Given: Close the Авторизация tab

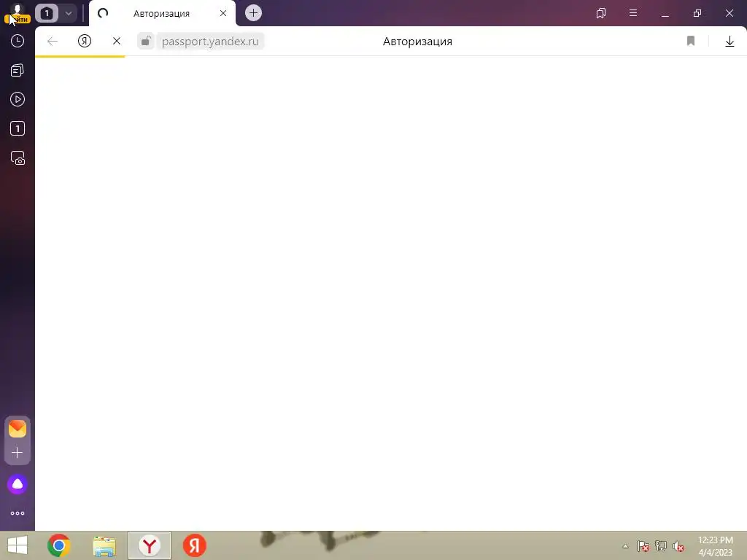Looking at the screenshot, I should click(223, 13).
